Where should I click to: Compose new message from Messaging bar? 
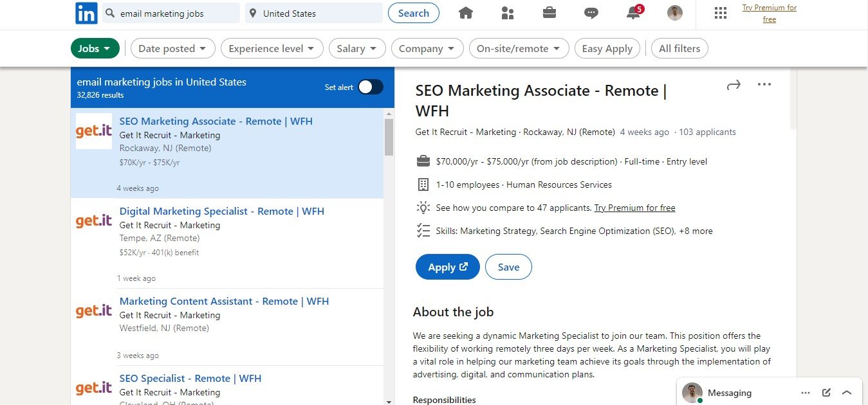(826, 393)
